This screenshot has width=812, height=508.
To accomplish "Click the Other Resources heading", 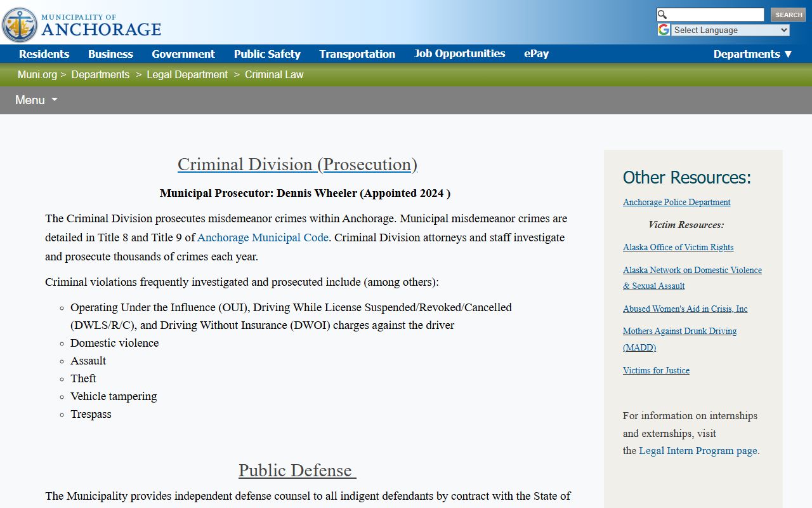I will click(687, 177).
